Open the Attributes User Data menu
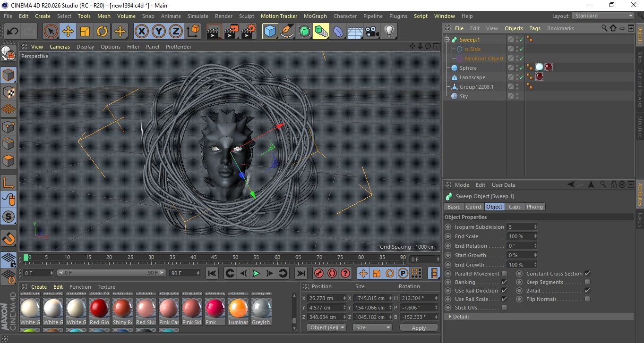 503,185
